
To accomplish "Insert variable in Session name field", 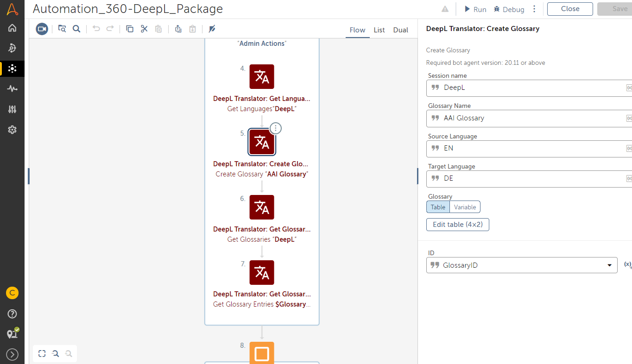I will point(629,88).
